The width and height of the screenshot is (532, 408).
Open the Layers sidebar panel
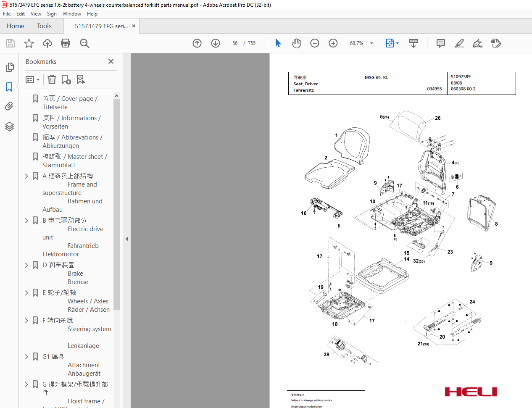[9, 126]
